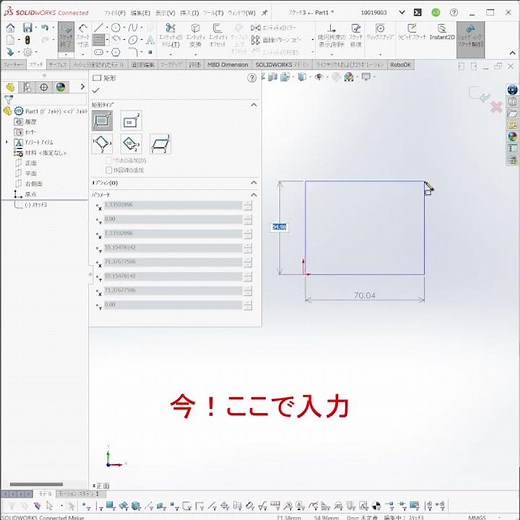Click the user avatar green circle
520x520 pixels.
point(436,13)
